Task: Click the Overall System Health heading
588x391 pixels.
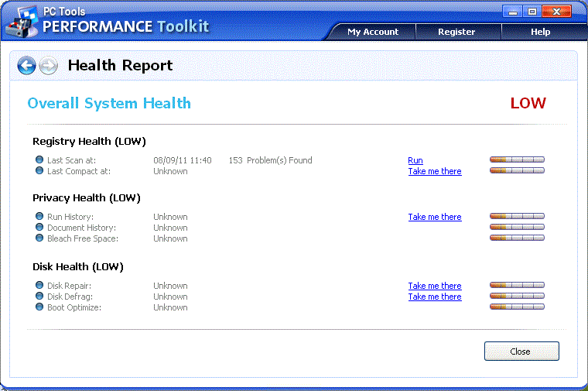Action: tap(109, 104)
